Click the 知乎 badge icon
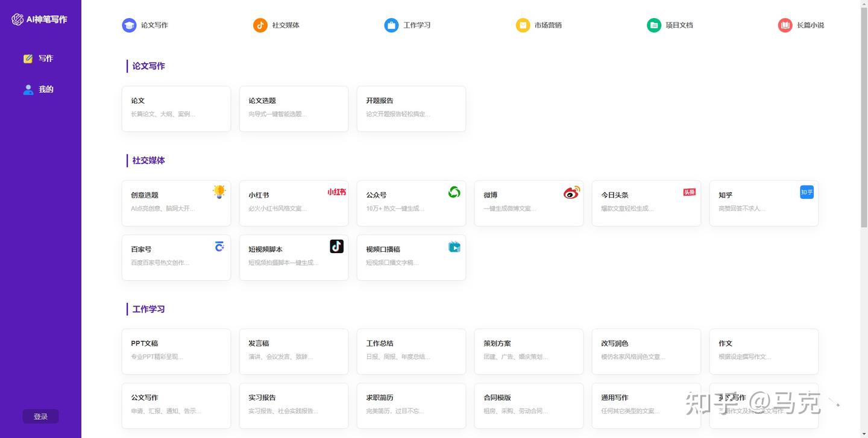Viewport: 868px width, 438px height. tap(807, 192)
